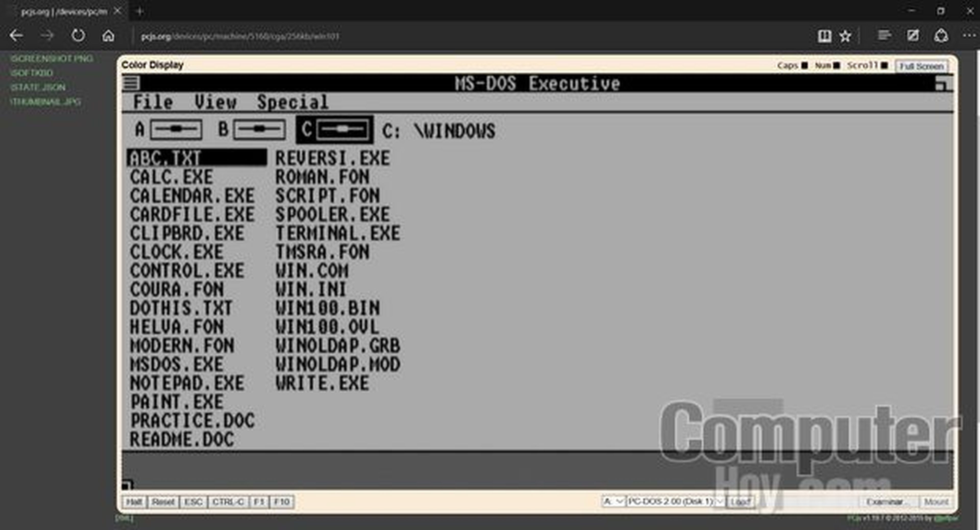Select MSDOS.EXE in file list

coord(177,364)
